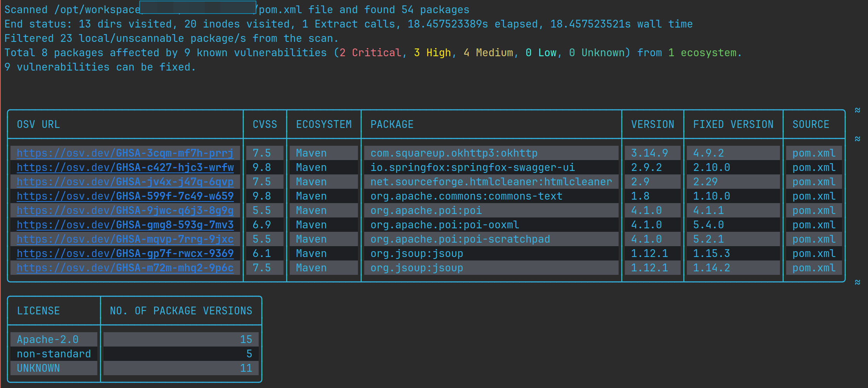
Task: Open the GHSA-c427-hjc3-wrfw OSV link
Action: [125, 167]
